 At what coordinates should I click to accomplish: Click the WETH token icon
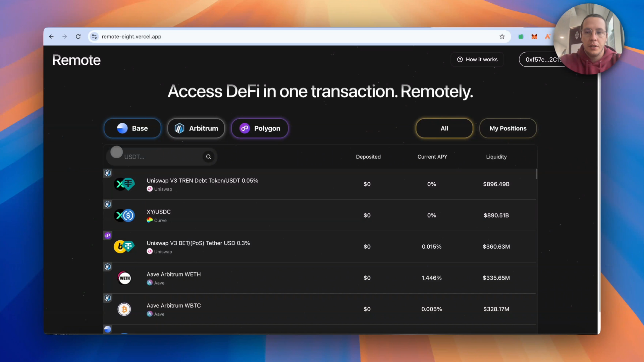(124, 278)
